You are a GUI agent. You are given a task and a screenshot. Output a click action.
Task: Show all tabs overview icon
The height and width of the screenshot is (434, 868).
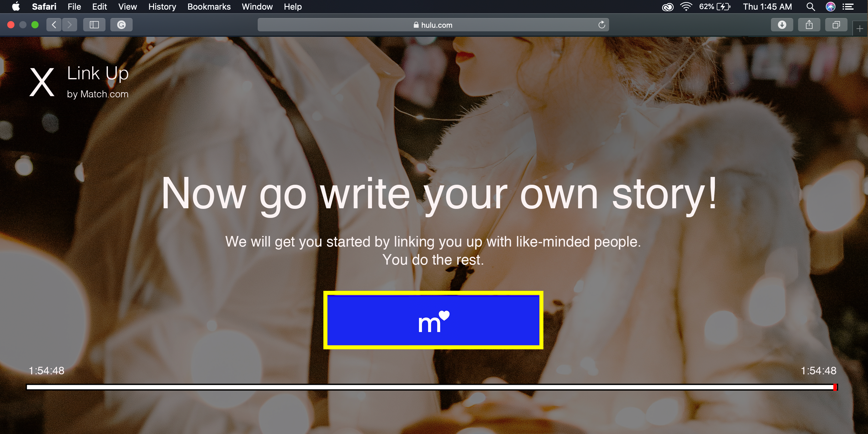click(x=836, y=25)
